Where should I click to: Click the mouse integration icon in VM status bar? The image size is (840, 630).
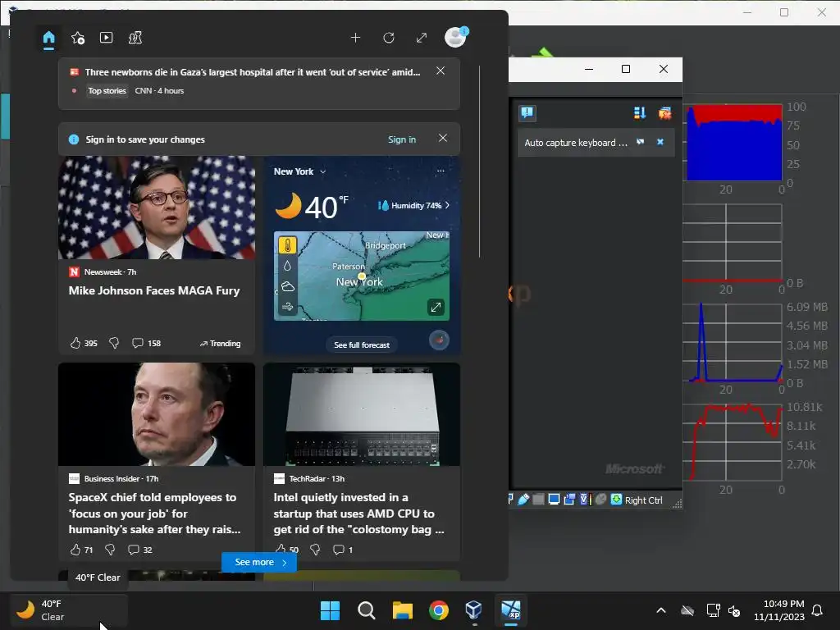click(601, 500)
